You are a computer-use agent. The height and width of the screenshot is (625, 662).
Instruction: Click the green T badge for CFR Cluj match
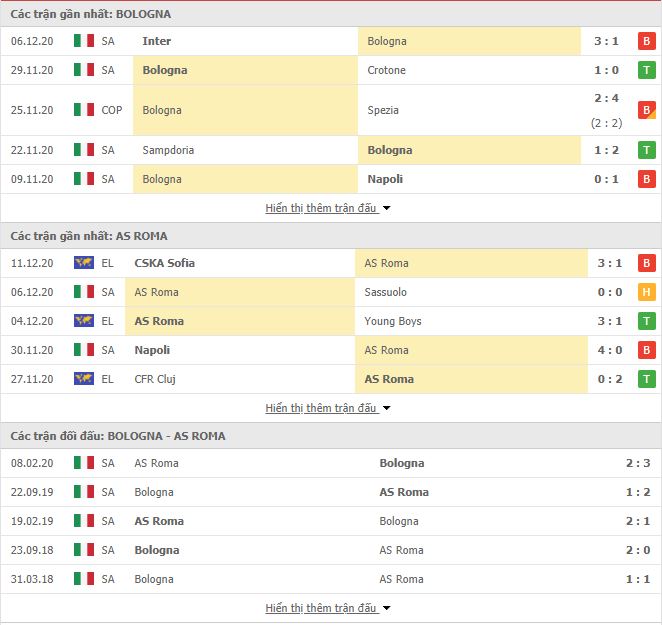646,379
